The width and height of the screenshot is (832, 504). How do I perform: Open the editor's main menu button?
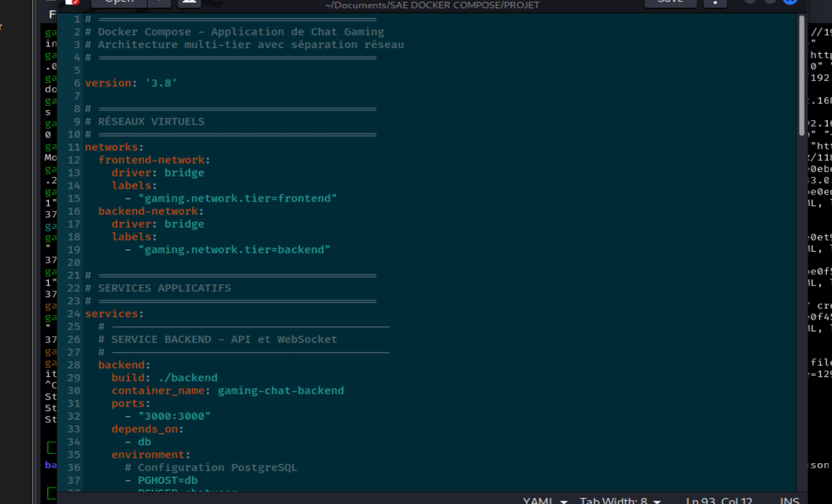click(715, 2)
